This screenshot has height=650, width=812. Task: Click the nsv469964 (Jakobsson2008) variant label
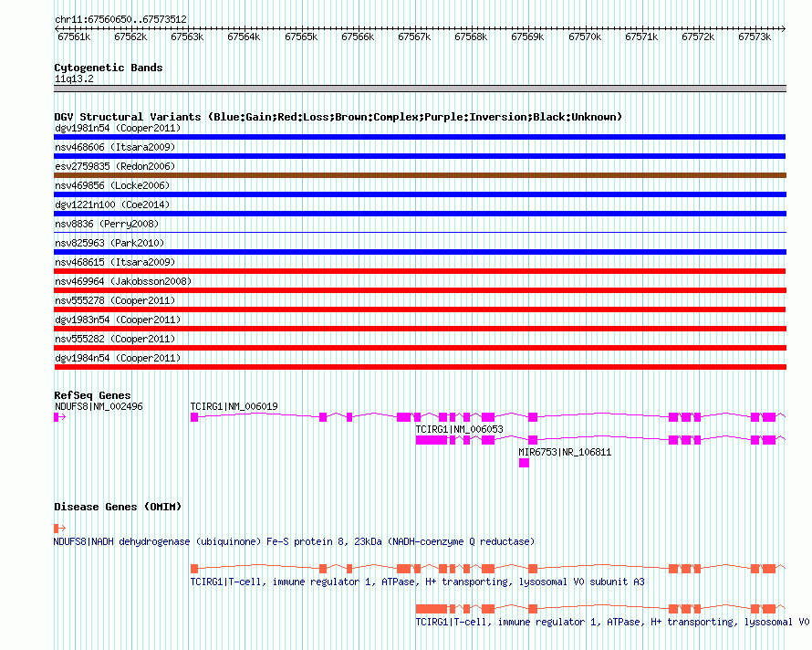[123, 281]
